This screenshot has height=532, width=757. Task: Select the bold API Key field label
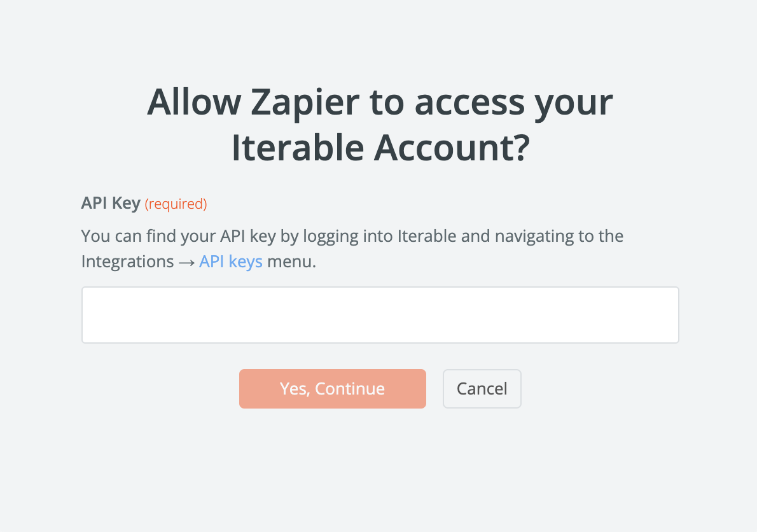click(x=111, y=204)
